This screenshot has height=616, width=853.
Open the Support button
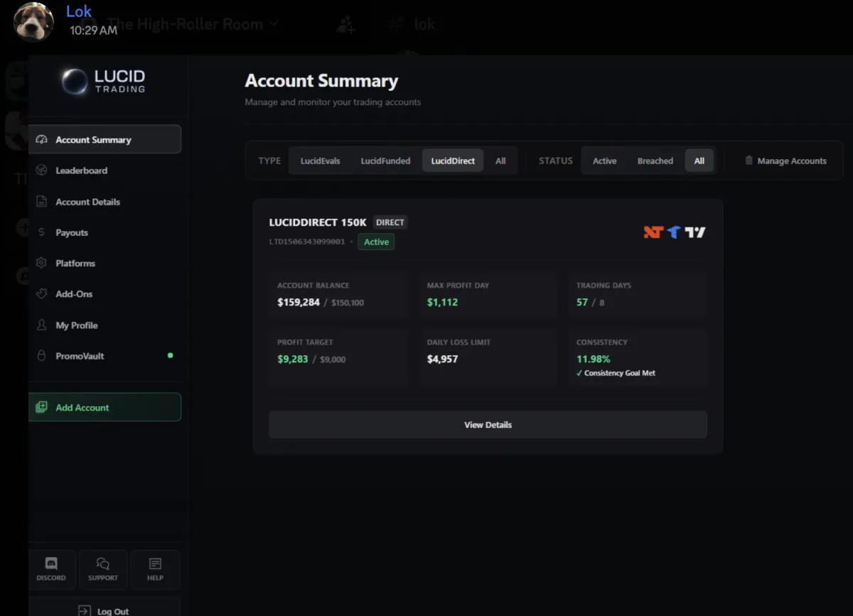pos(103,569)
